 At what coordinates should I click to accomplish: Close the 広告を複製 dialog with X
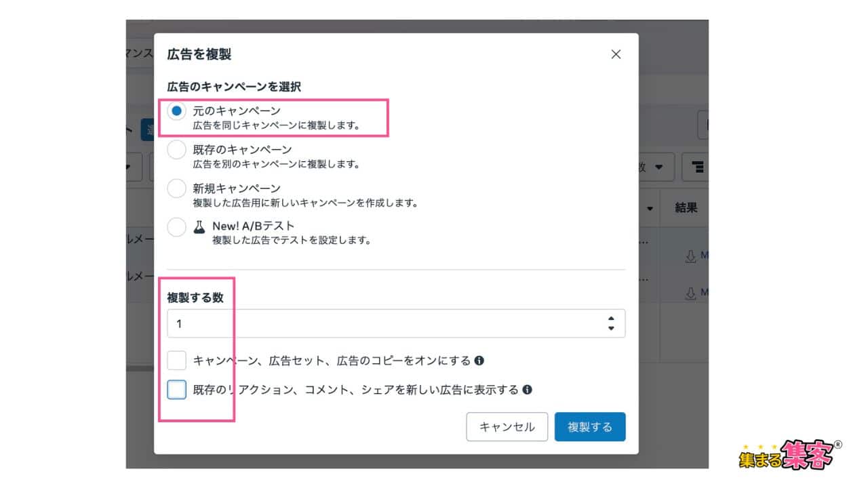(616, 54)
